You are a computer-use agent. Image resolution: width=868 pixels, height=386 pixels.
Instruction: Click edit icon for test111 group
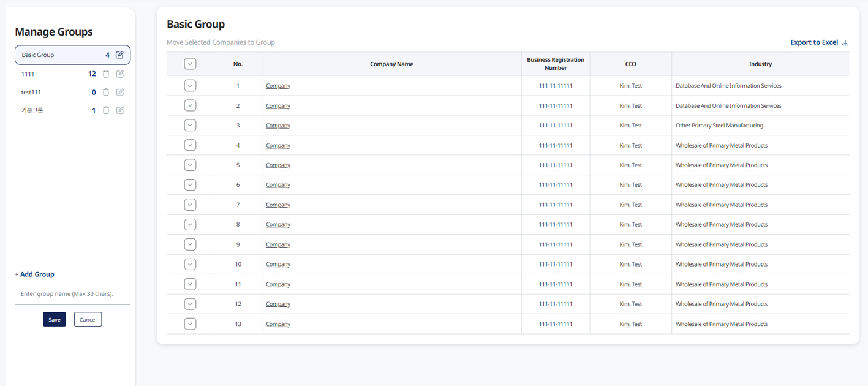(120, 93)
